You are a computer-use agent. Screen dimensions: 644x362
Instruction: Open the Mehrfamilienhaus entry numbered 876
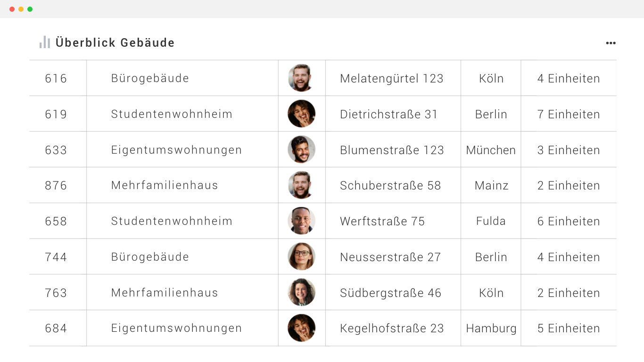[x=165, y=185]
